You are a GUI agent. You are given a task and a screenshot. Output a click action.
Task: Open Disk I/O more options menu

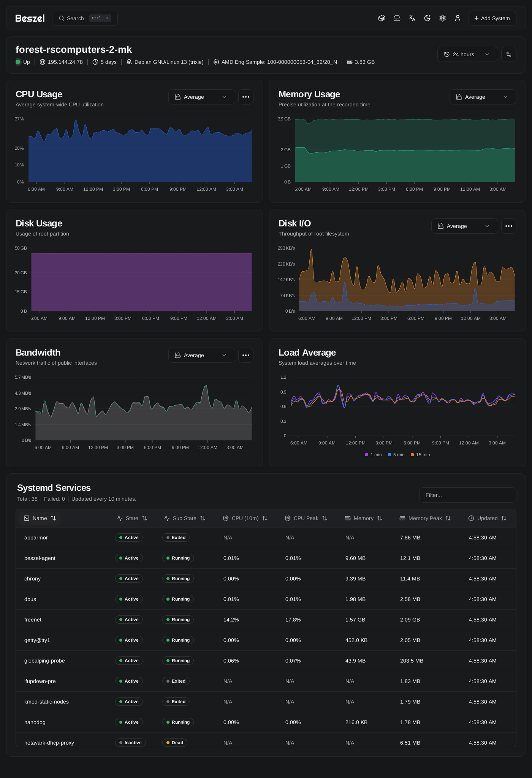click(x=509, y=226)
